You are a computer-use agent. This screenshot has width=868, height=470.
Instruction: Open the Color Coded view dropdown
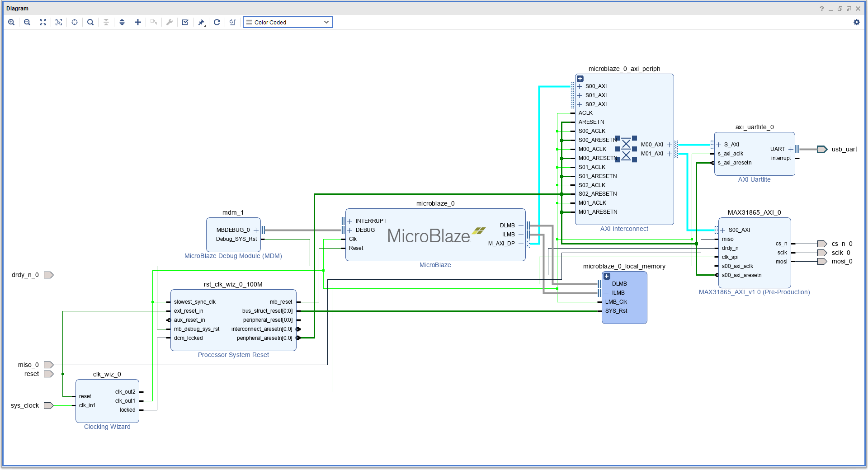click(x=288, y=22)
